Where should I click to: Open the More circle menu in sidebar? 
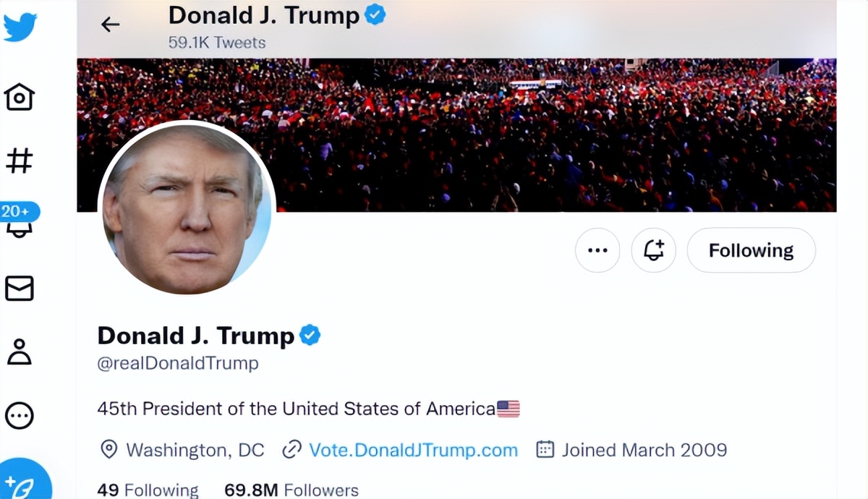click(x=20, y=415)
